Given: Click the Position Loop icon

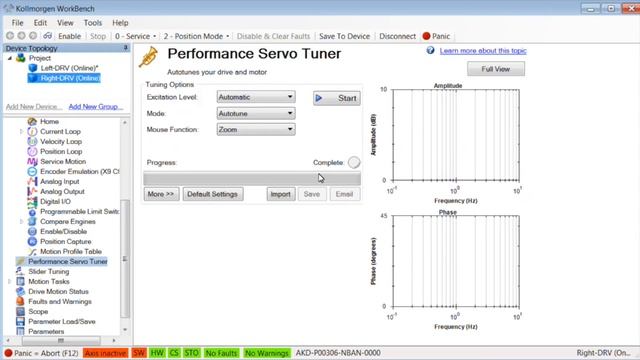Looking at the screenshot, I should coord(32,151).
